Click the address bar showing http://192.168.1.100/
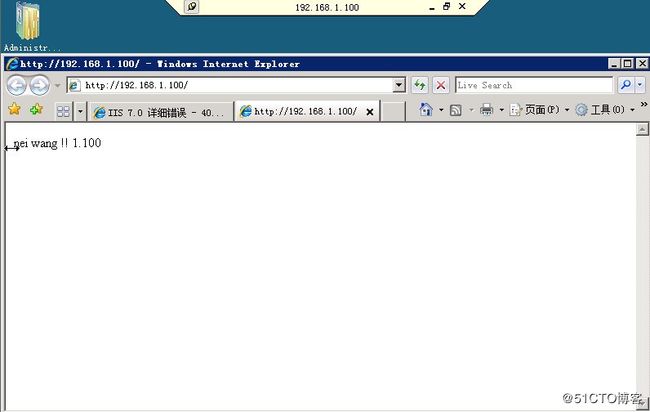650x412 pixels. pos(230,85)
